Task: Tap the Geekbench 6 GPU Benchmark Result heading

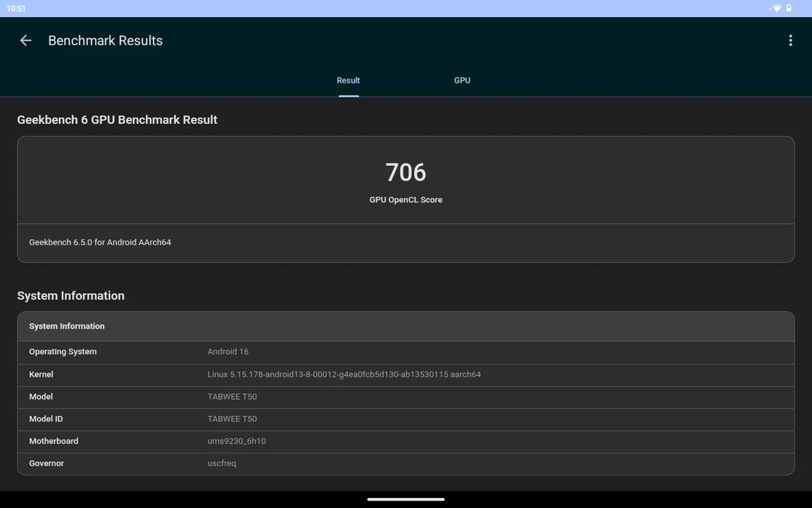Action: (117, 120)
